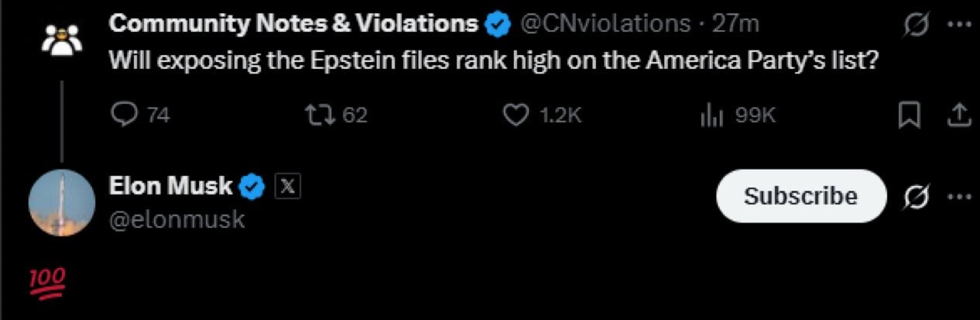Open the @elonmusk handle link
Image resolution: width=980 pixels, height=320 pixels.
coord(177,220)
